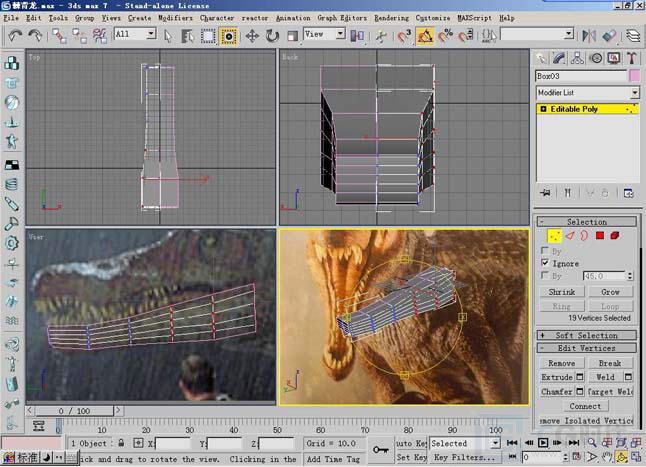Switch to the Motion panel tab
The width and height of the screenshot is (646, 467).
596,58
